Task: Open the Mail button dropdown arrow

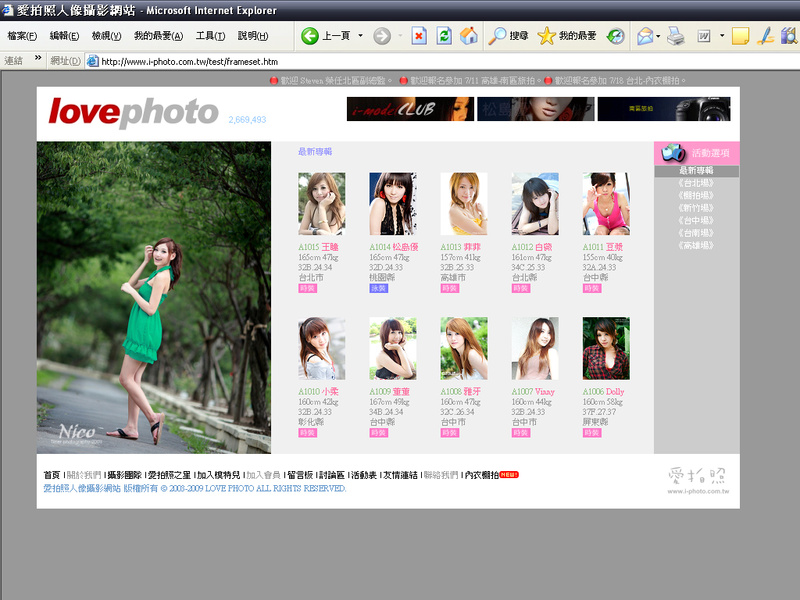Action: [658, 36]
